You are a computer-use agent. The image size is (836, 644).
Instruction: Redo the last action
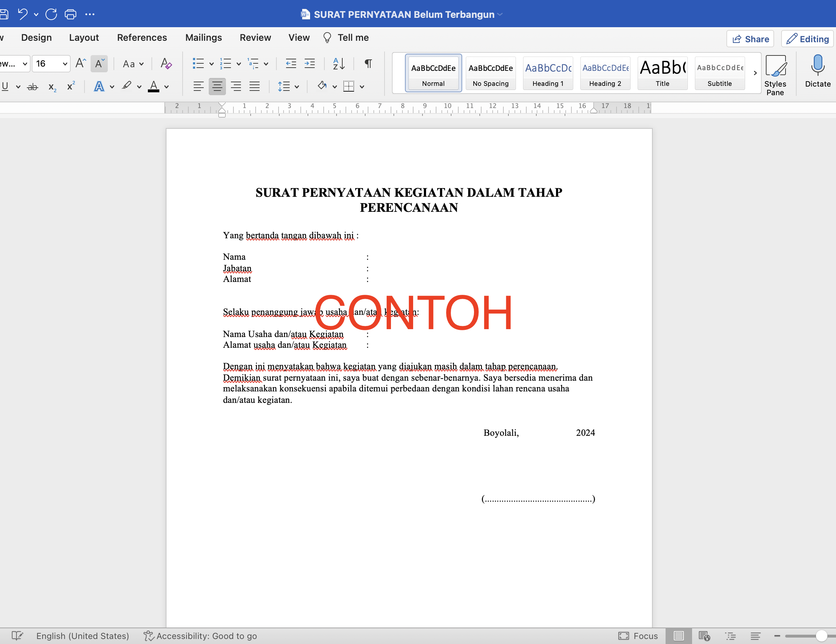click(51, 14)
